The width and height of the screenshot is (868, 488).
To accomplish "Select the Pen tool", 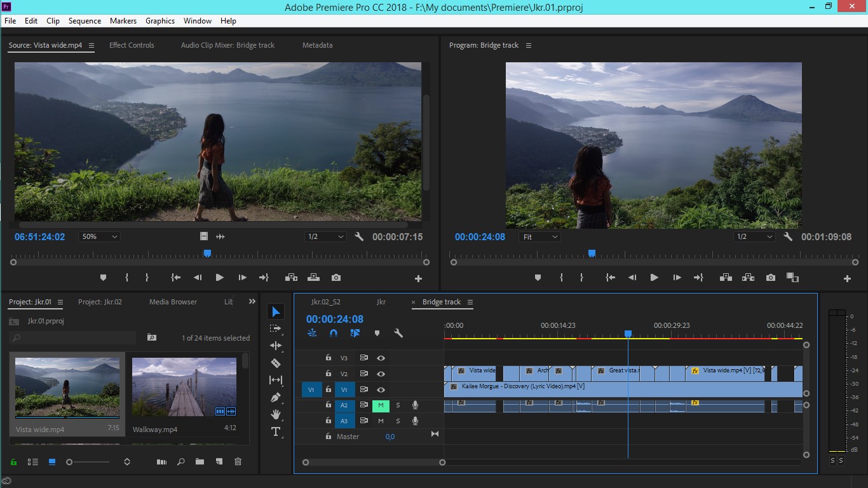I will click(x=276, y=397).
